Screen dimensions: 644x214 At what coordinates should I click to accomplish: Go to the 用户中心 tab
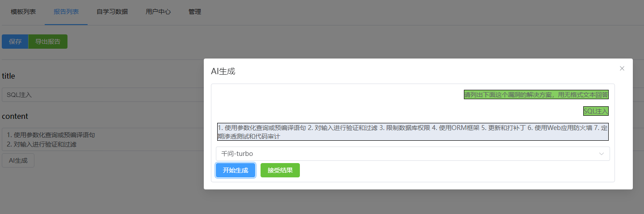coord(158,12)
